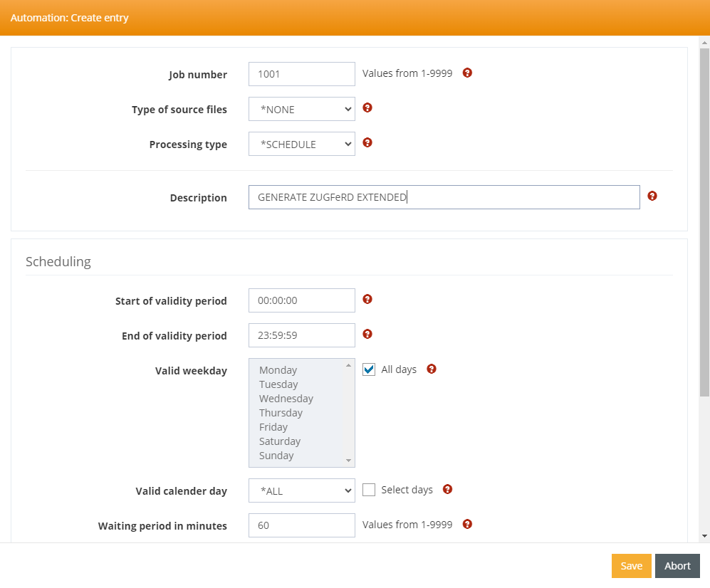The height and width of the screenshot is (588, 710).
Task: Click help icon next to All days
Action: [431, 369]
